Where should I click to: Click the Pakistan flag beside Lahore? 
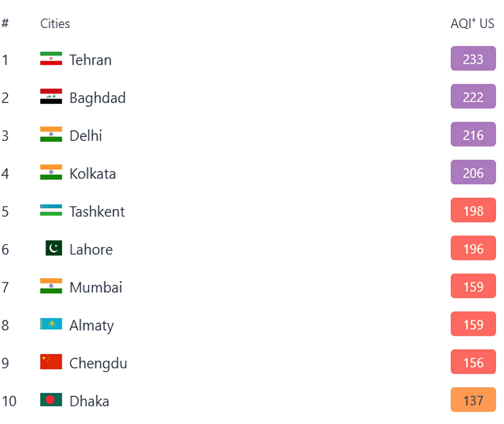[54, 248]
